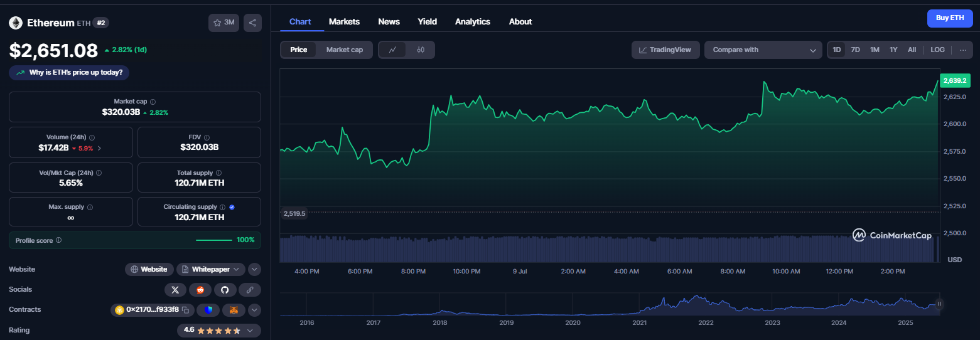980x340 pixels.
Task: Open the chain-link icon in Socials
Action: 250,290
